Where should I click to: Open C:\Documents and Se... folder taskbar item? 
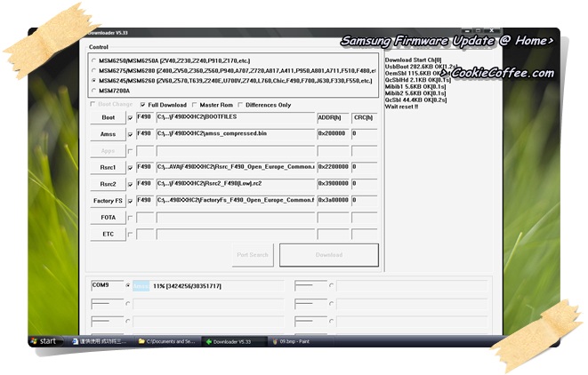pyautogui.click(x=167, y=341)
